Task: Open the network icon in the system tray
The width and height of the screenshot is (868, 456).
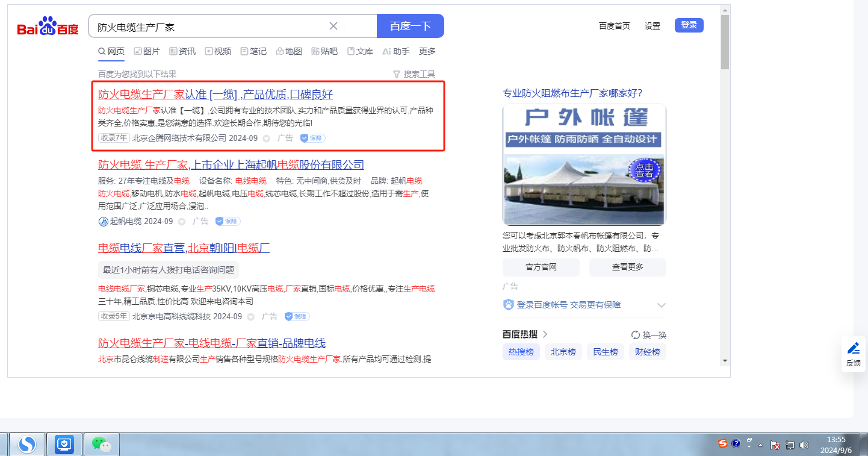Action: 790,445
